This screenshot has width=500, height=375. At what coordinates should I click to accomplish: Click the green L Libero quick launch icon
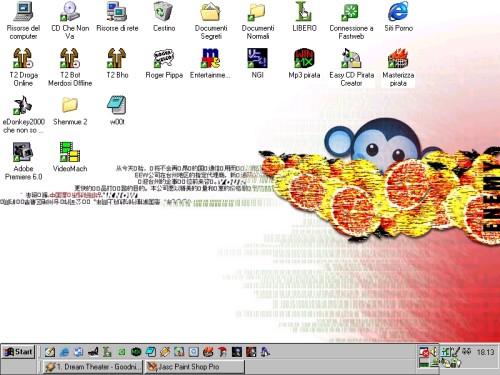pos(107,352)
